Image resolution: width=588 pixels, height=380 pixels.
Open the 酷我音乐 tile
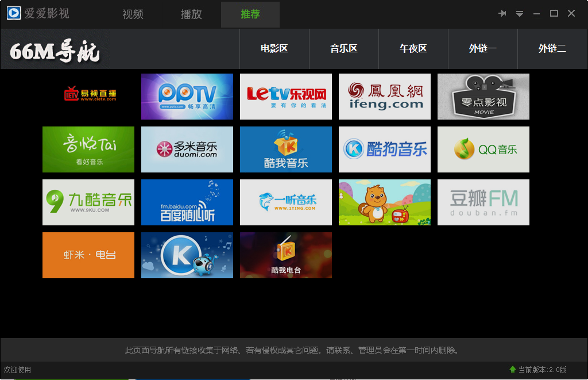[286, 149]
